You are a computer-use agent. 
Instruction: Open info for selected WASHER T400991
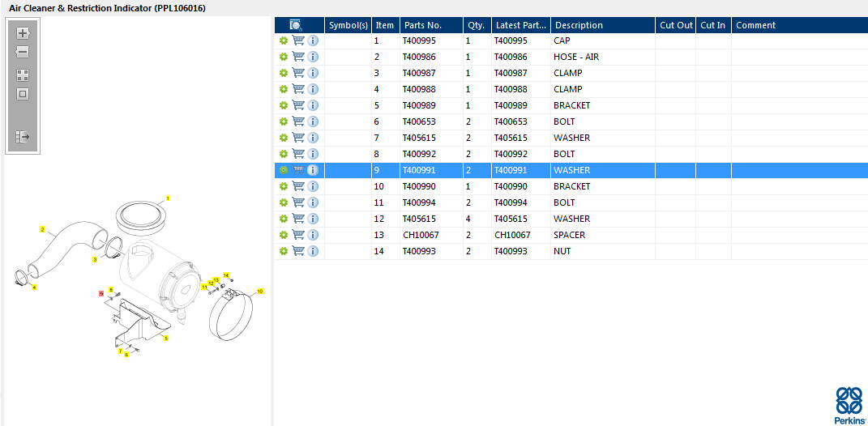(x=313, y=170)
